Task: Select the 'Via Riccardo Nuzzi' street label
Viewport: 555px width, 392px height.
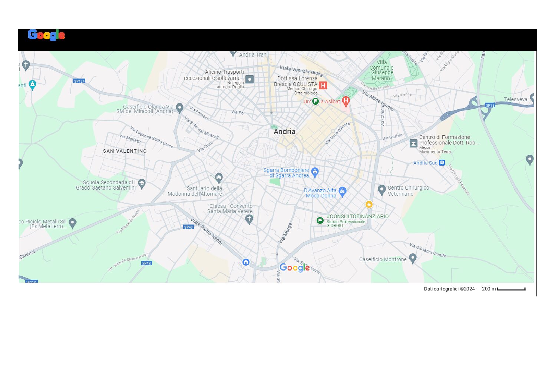Action: (x=128, y=222)
